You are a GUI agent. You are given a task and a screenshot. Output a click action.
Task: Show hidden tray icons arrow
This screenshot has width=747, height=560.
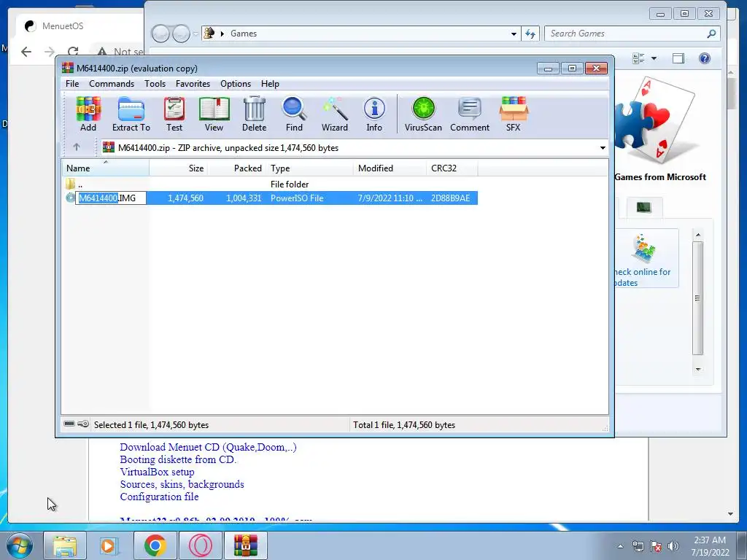(620, 546)
